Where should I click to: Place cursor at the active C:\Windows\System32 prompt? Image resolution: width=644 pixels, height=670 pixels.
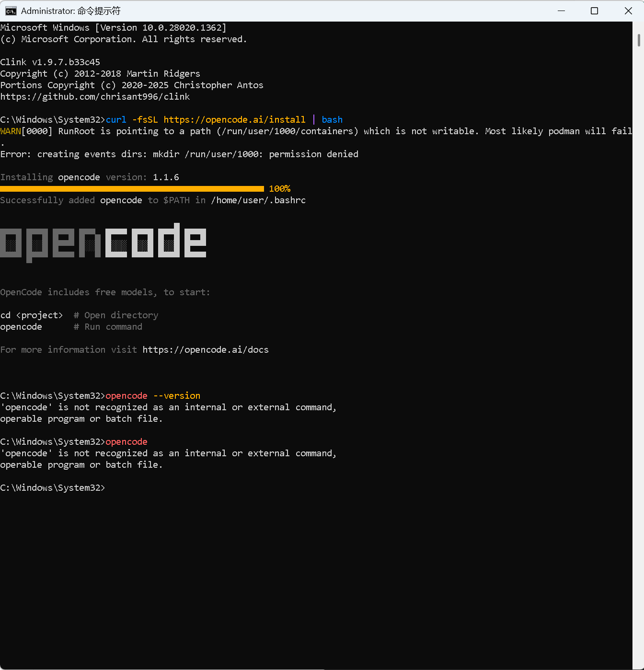[110, 487]
